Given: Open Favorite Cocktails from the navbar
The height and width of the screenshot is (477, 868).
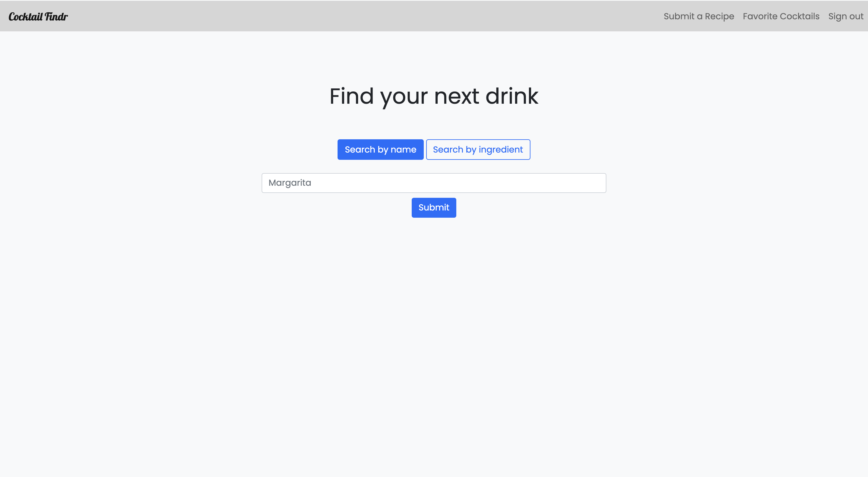Looking at the screenshot, I should click(x=781, y=16).
